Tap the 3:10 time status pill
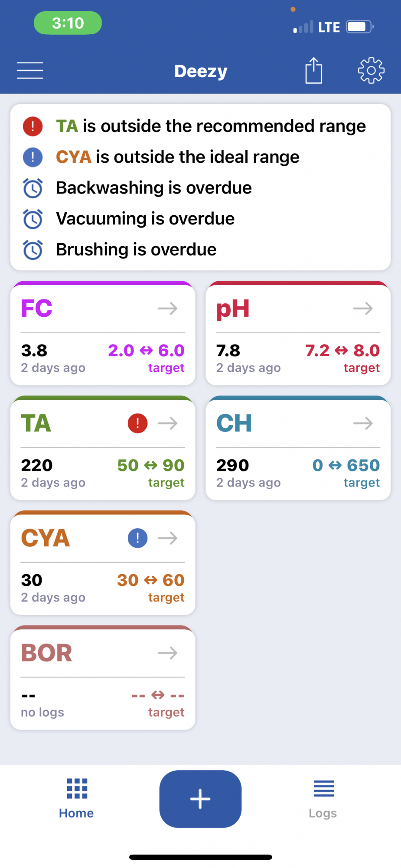This screenshot has width=401, height=868. point(68,23)
